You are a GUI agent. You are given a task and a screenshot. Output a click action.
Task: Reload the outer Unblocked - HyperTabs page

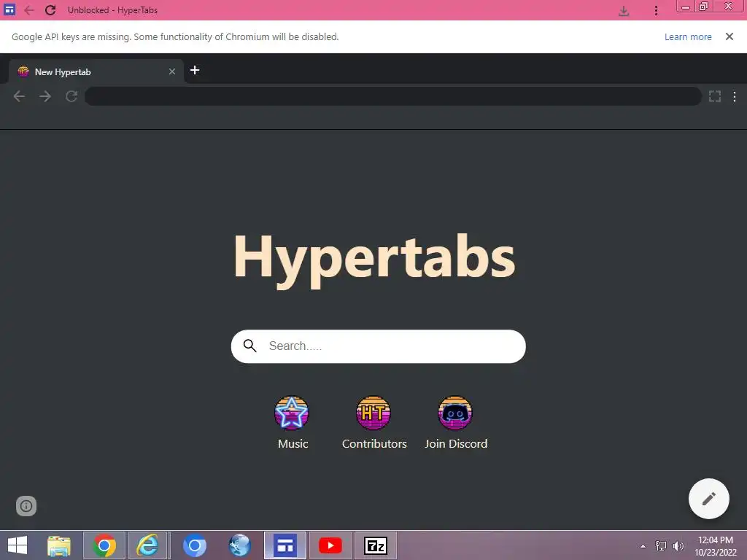(x=50, y=10)
